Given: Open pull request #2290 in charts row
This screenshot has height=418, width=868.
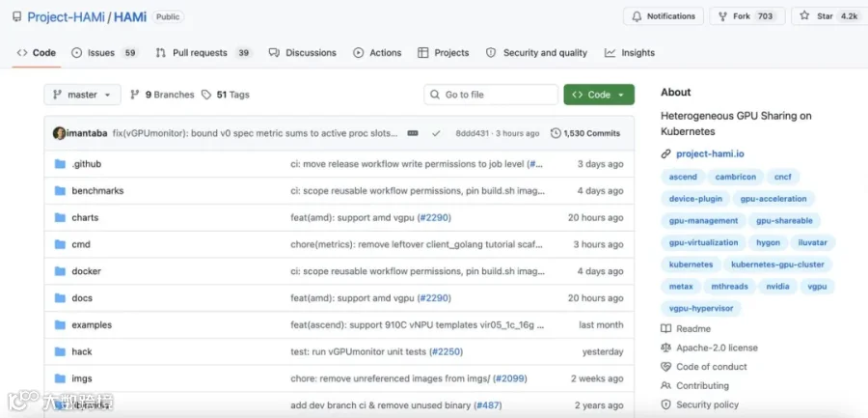Looking at the screenshot, I should 434,218.
